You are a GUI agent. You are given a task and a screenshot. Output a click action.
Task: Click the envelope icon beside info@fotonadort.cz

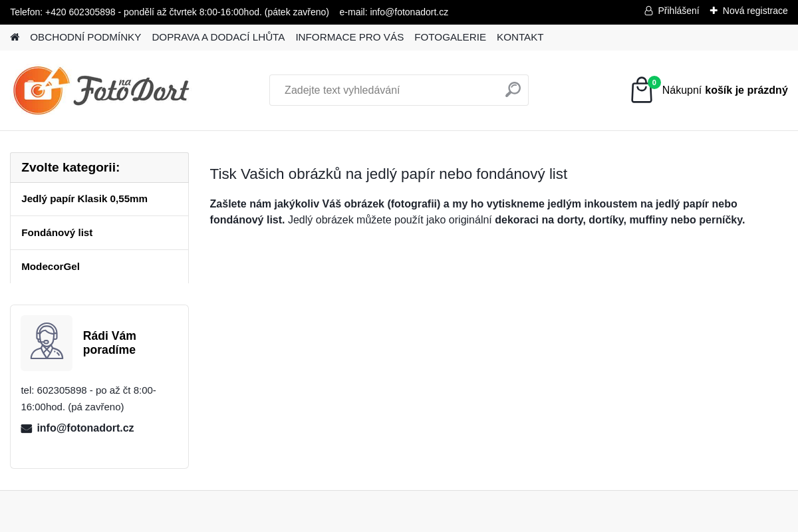(27, 428)
